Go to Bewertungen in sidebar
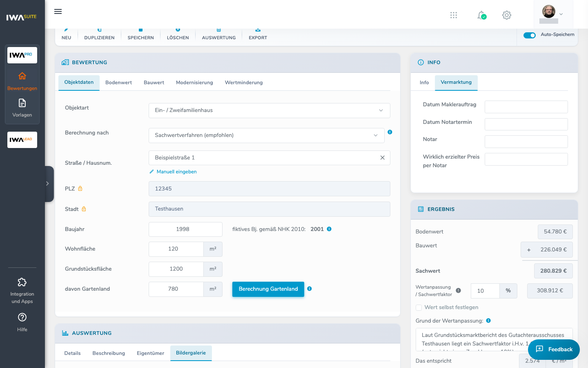The height and width of the screenshot is (368, 588). tap(22, 81)
